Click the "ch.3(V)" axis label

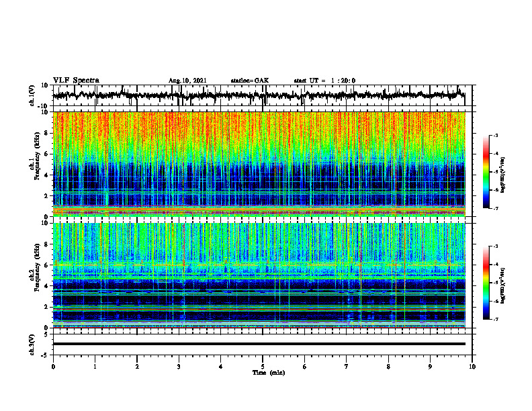point(32,345)
